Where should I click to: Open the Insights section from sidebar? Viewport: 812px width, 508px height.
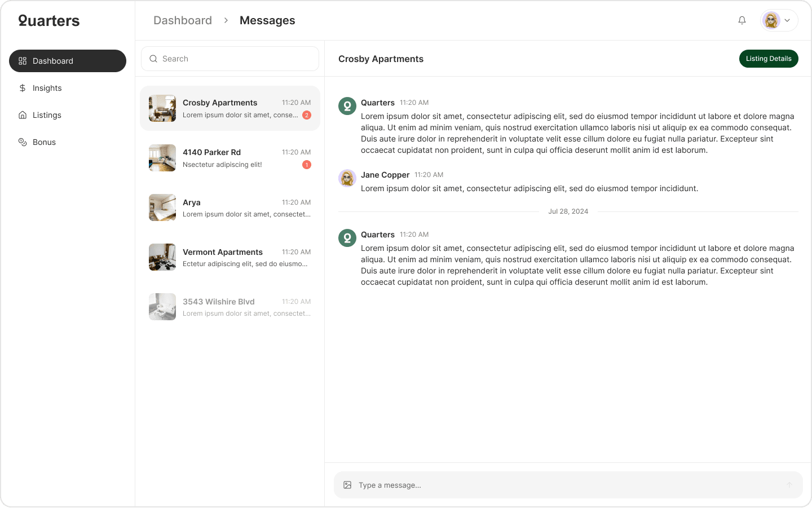47,88
